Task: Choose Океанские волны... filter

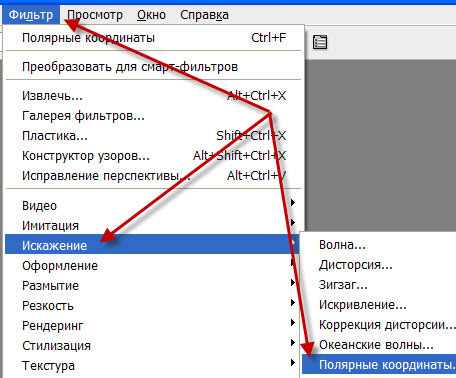Action: [x=379, y=345]
